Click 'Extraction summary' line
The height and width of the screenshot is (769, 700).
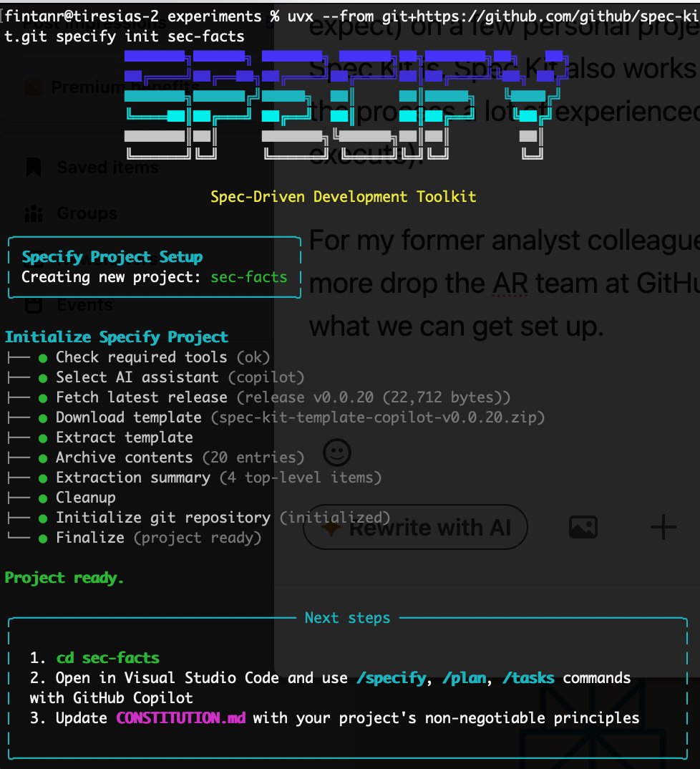click(218, 478)
